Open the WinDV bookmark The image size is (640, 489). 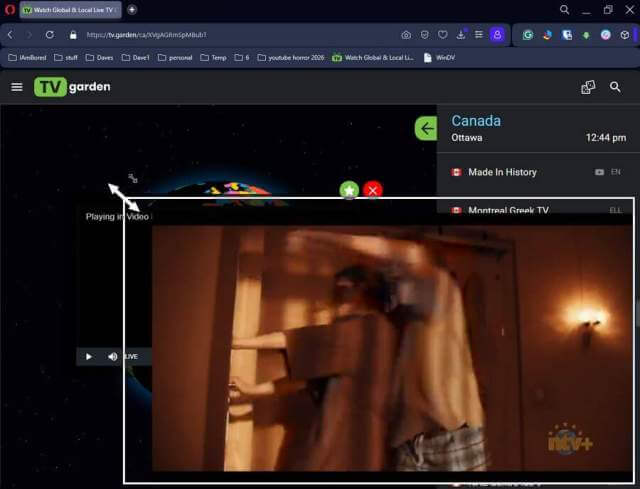click(439, 58)
